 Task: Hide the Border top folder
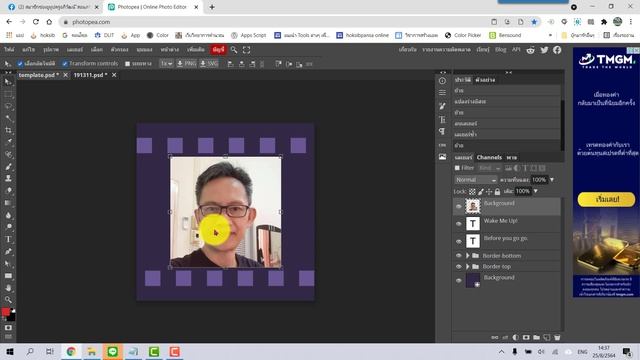(459, 267)
